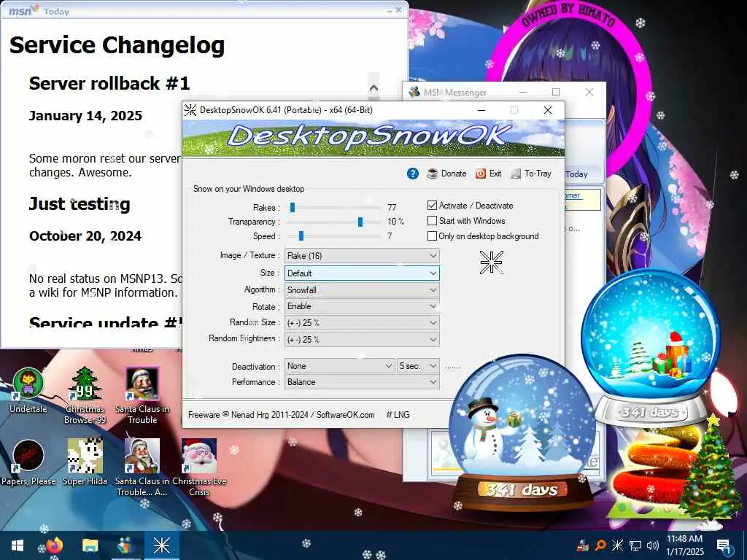
Task: Click the DesktopSnowOK banner image
Action: point(373,138)
